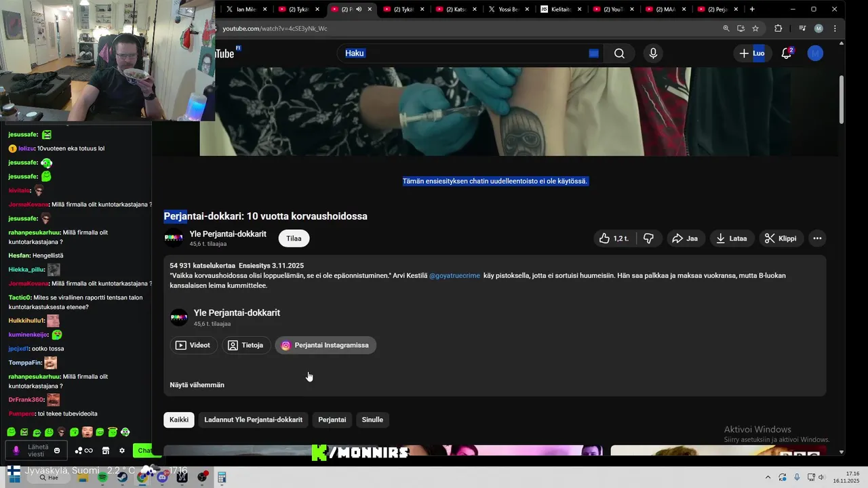The width and height of the screenshot is (868, 488).
Task: Switch to Yossi Be X browser tab
Action: point(508,9)
